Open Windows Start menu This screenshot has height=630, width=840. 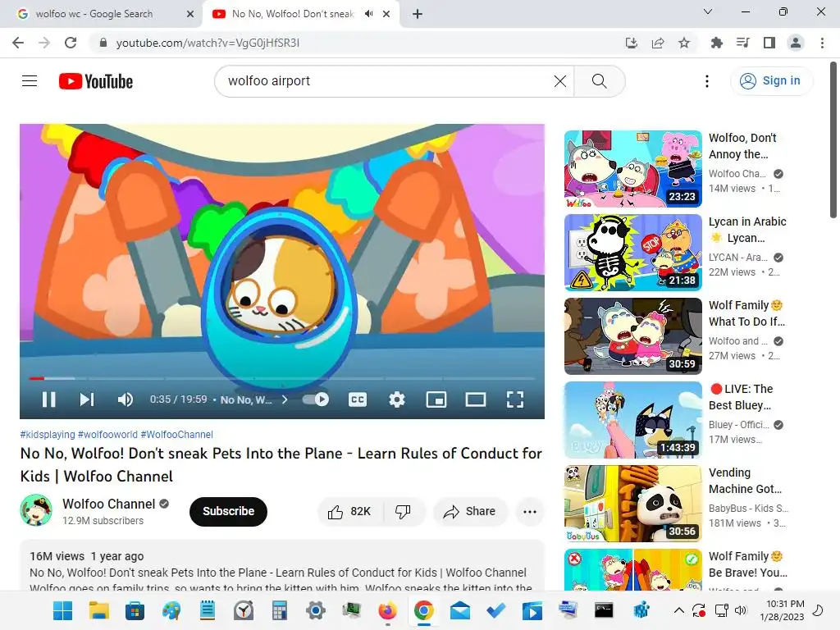[62, 610]
